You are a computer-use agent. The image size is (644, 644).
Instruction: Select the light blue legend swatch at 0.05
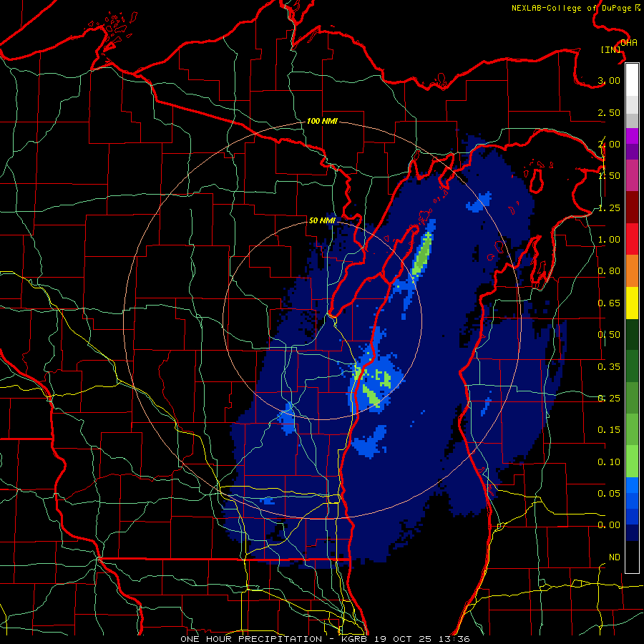point(632,485)
